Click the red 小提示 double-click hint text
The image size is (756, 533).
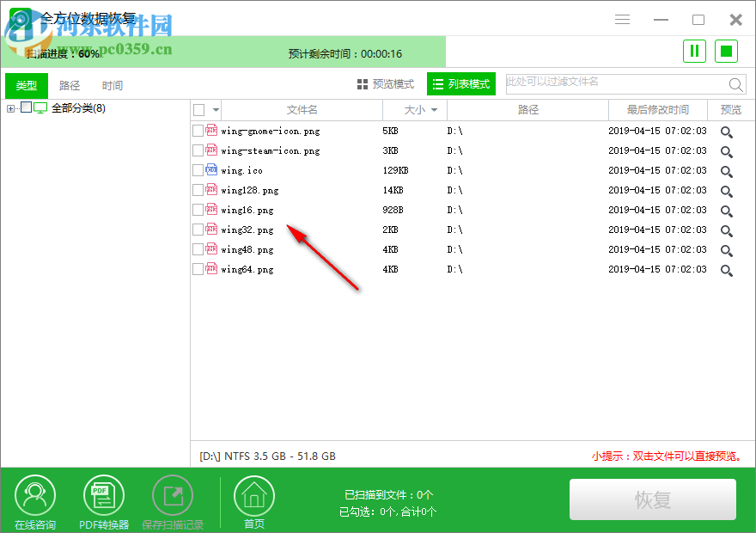pos(667,456)
